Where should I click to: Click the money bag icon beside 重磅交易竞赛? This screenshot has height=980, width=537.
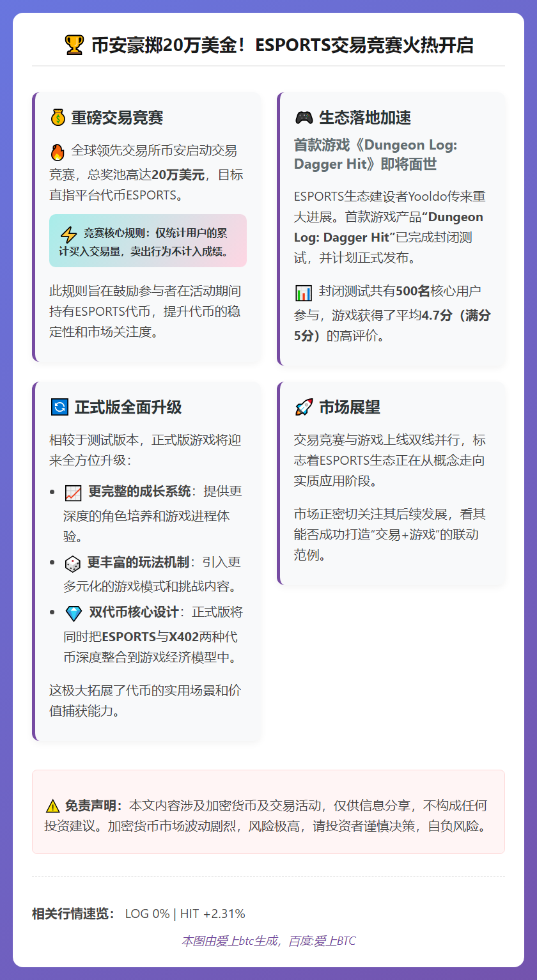tap(58, 118)
